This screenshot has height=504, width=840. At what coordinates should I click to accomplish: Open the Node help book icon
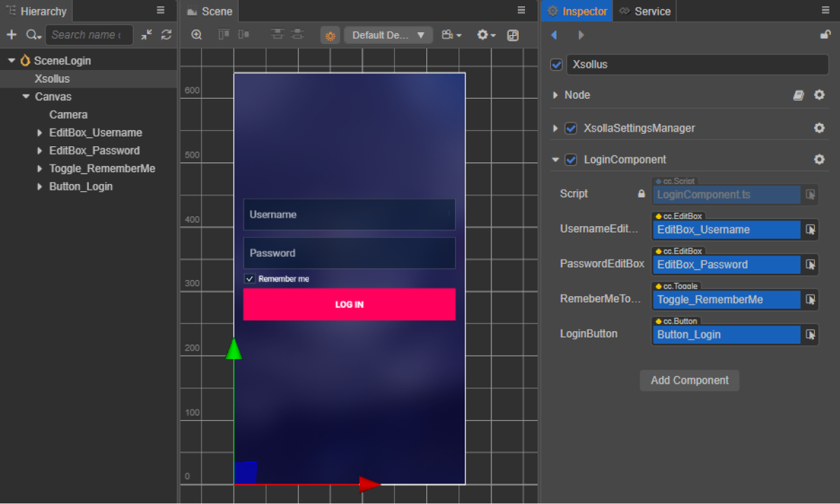799,95
